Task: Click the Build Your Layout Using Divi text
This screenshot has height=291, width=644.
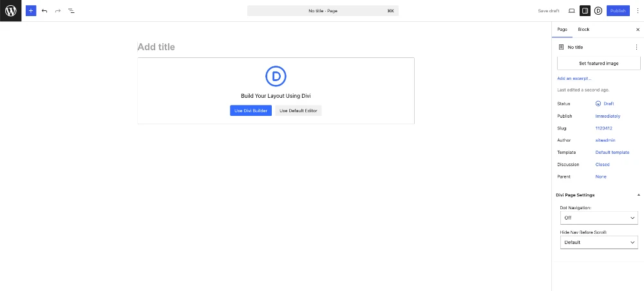Action: click(276, 96)
